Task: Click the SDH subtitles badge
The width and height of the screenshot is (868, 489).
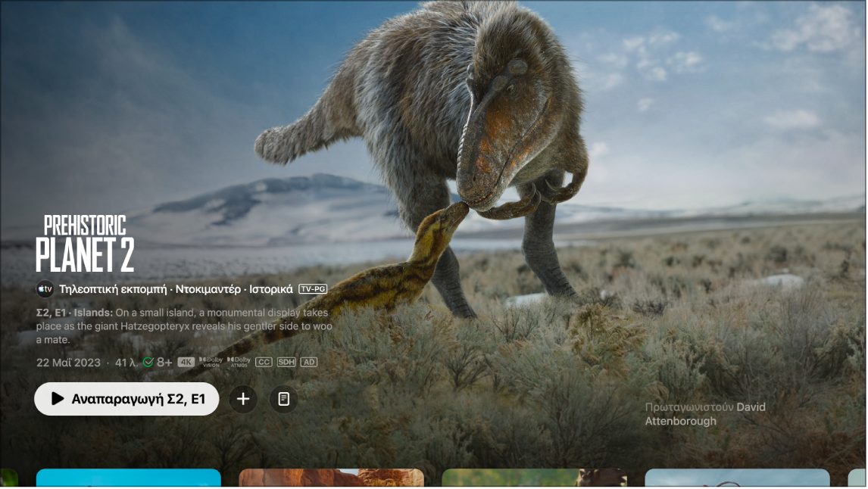Action: pos(286,363)
